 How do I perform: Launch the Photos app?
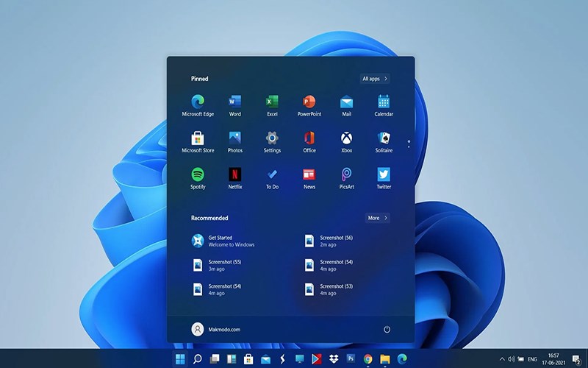pos(234,142)
